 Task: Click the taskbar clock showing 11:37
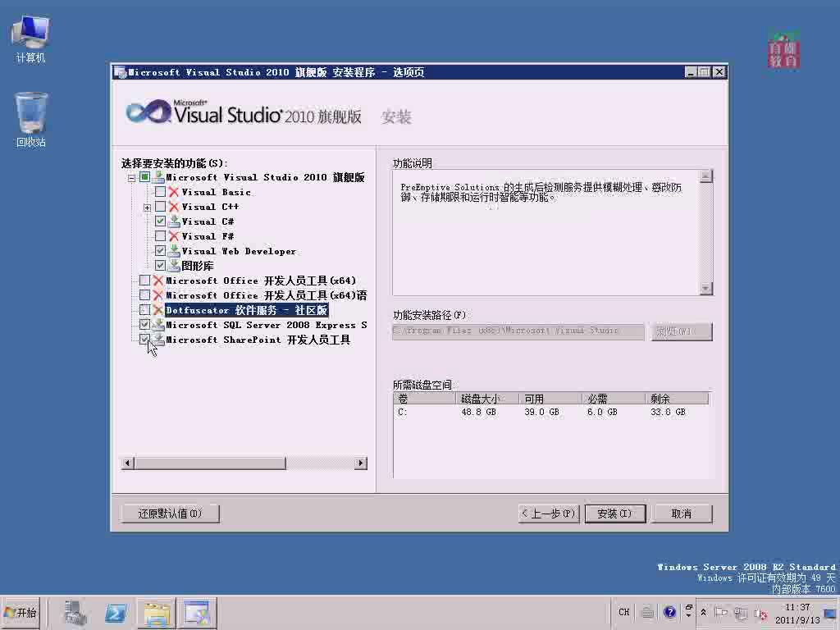tap(797, 614)
